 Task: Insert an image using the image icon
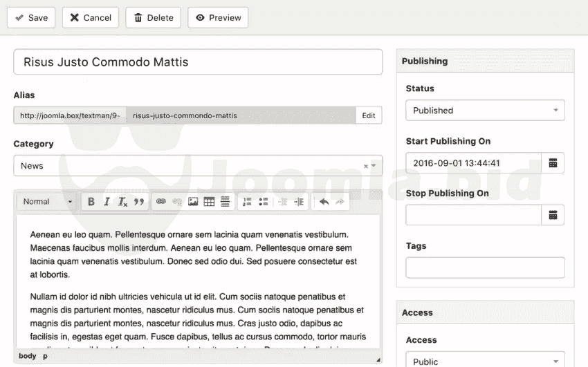point(193,202)
